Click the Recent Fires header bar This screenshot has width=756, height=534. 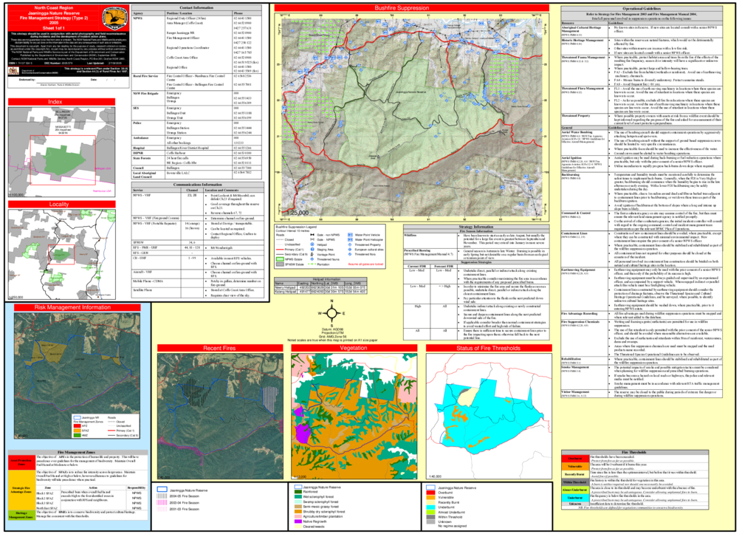pos(220,348)
